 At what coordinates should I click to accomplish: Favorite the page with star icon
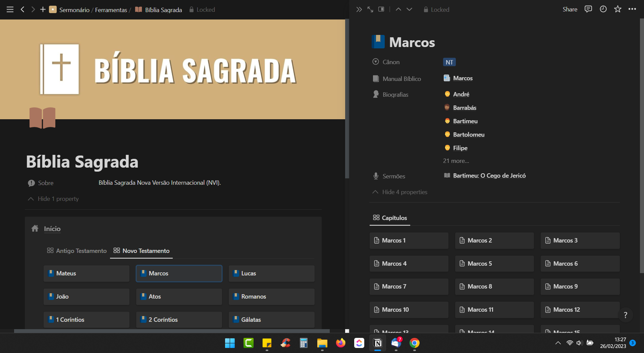pos(618,9)
